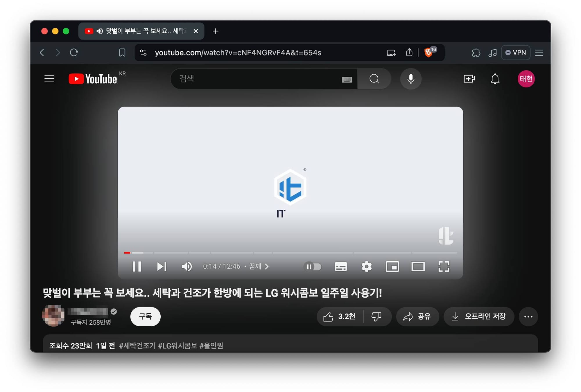581x392 pixels.
Task: Expand the 꿈깨 chapter list
Action: pyautogui.click(x=259, y=266)
